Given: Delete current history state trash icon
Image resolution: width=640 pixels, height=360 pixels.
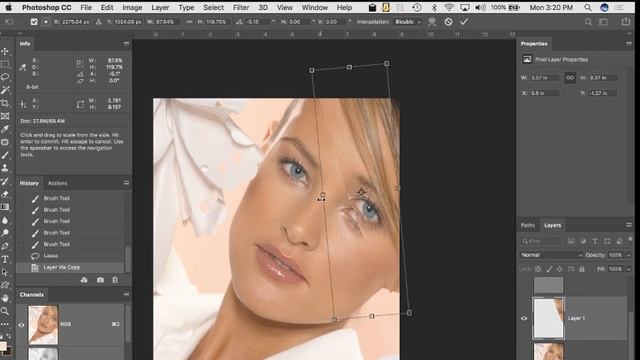Looking at the screenshot, I should coord(115,280).
